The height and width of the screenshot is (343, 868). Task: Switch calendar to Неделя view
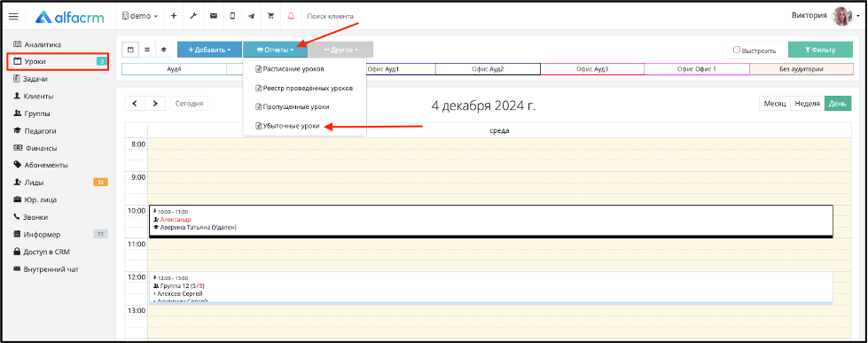(x=807, y=104)
